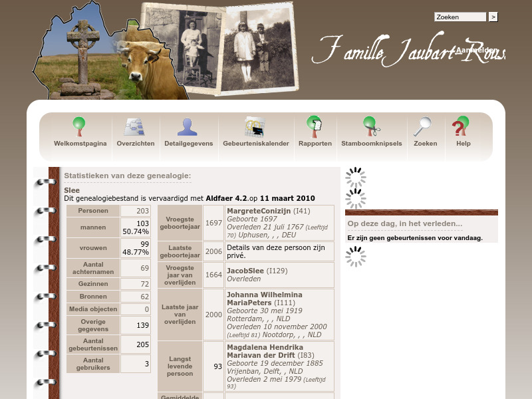Click the Stamboomknipsels scissors icon

click(370, 126)
